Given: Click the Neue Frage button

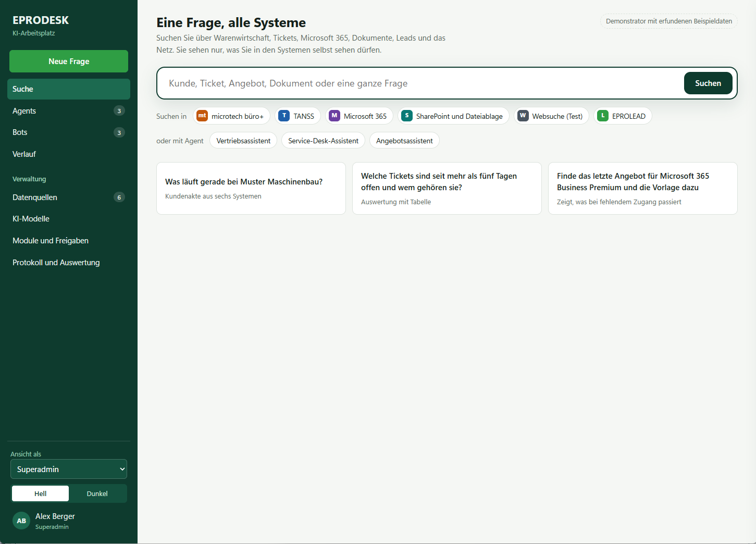Looking at the screenshot, I should (x=69, y=61).
